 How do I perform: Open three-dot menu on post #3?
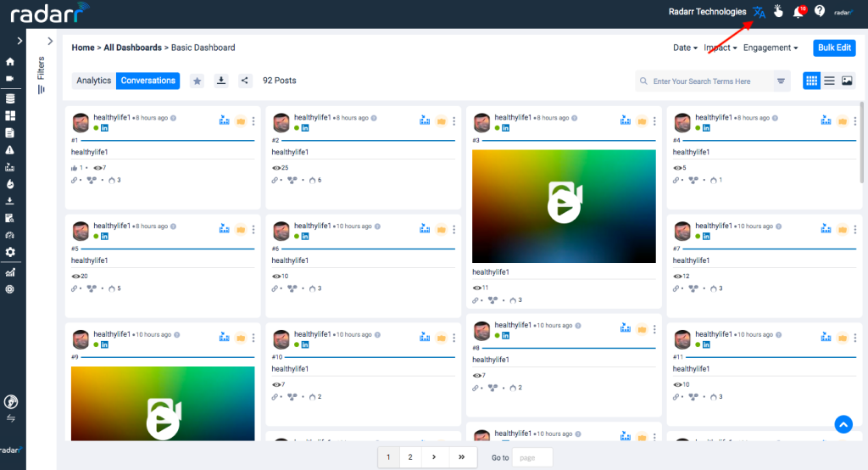coord(654,121)
